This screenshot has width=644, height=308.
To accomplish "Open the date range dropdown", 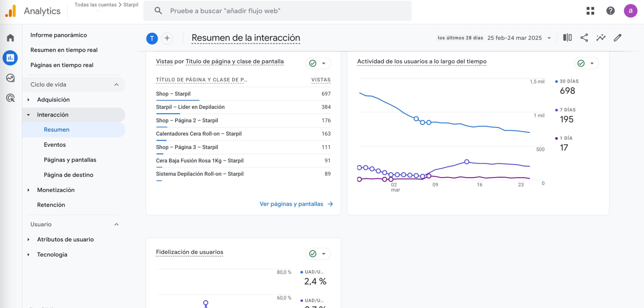I will 549,38.
